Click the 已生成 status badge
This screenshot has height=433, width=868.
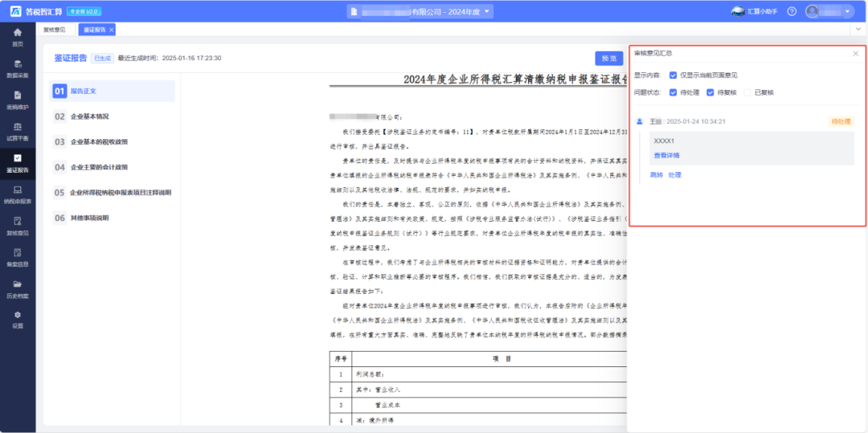point(102,58)
